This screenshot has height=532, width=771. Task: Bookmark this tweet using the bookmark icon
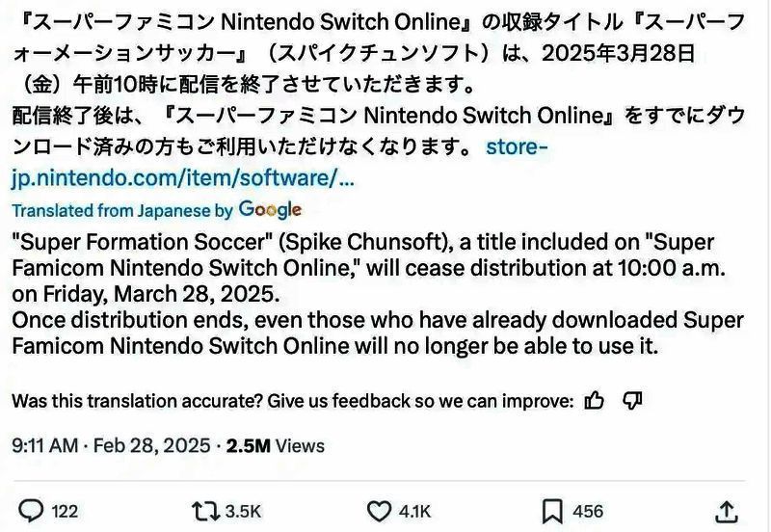[x=552, y=511]
